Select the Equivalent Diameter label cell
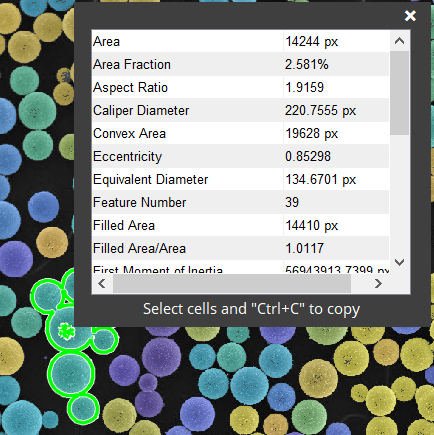This screenshot has height=435, width=434. pyautogui.click(x=187, y=179)
